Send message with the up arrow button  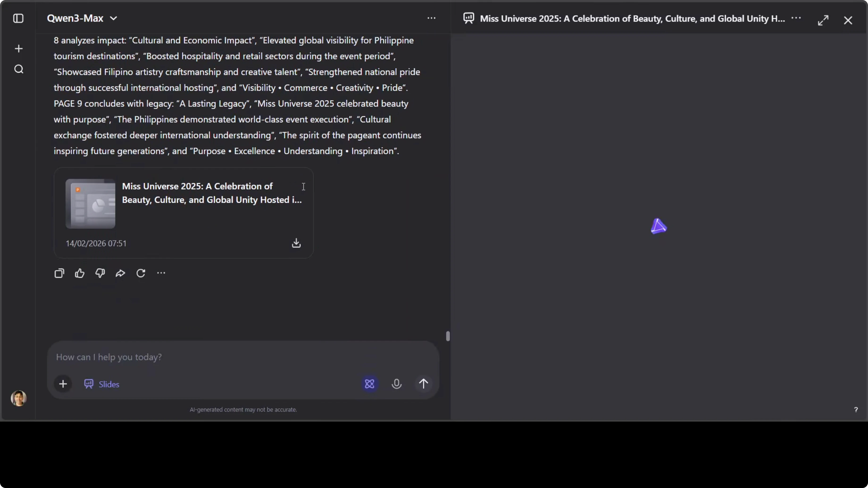(x=424, y=384)
